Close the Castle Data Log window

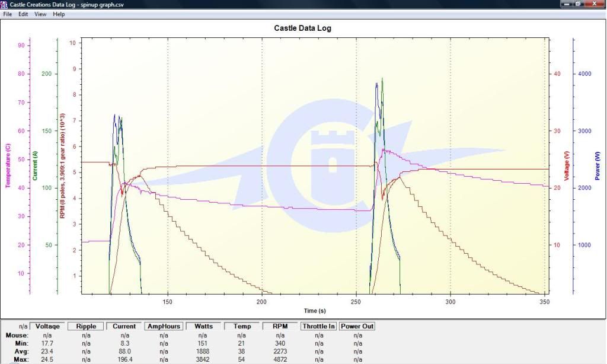[x=594, y=4]
